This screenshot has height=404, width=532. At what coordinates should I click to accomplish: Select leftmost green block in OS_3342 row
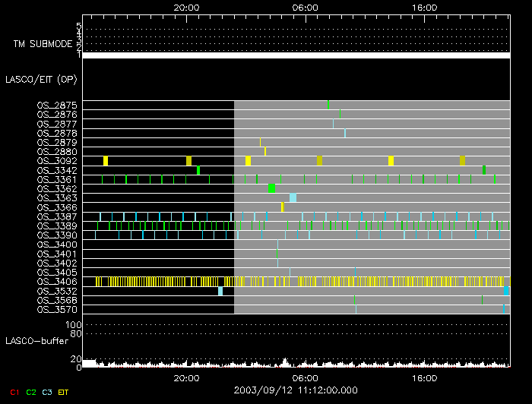(x=198, y=170)
